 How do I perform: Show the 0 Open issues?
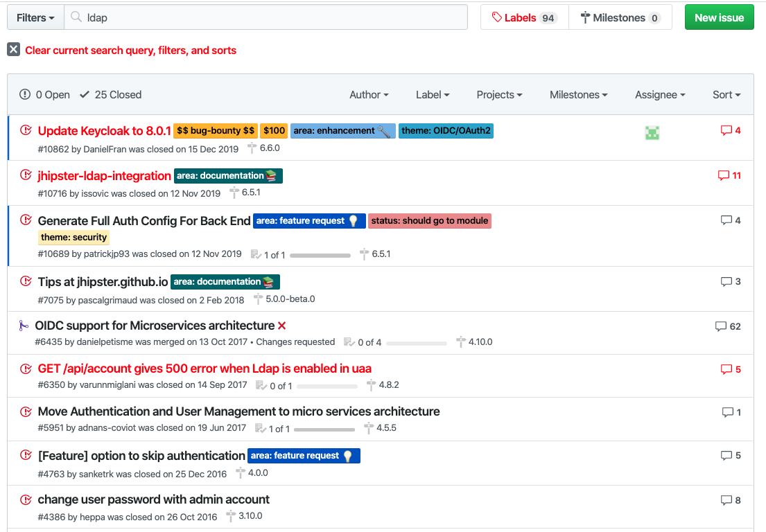pyautogui.click(x=44, y=95)
